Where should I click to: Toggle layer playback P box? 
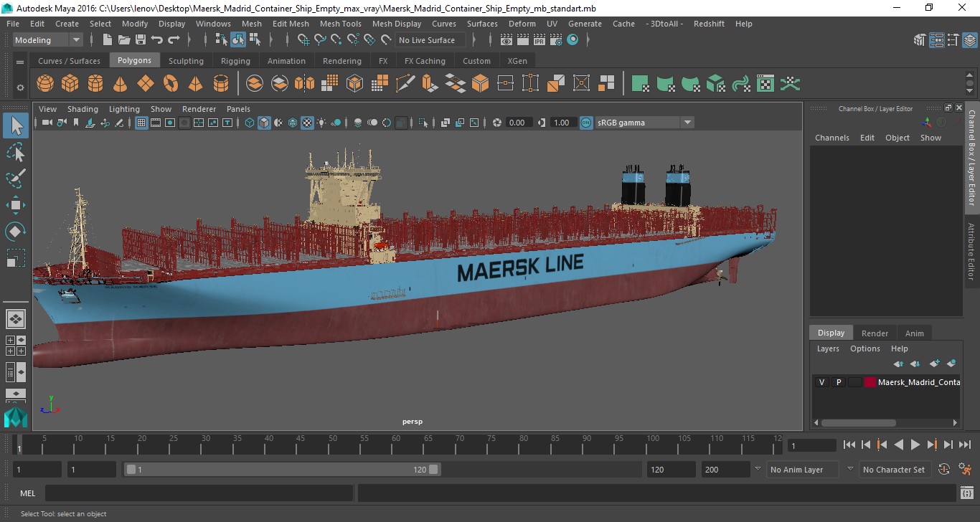[839, 382]
